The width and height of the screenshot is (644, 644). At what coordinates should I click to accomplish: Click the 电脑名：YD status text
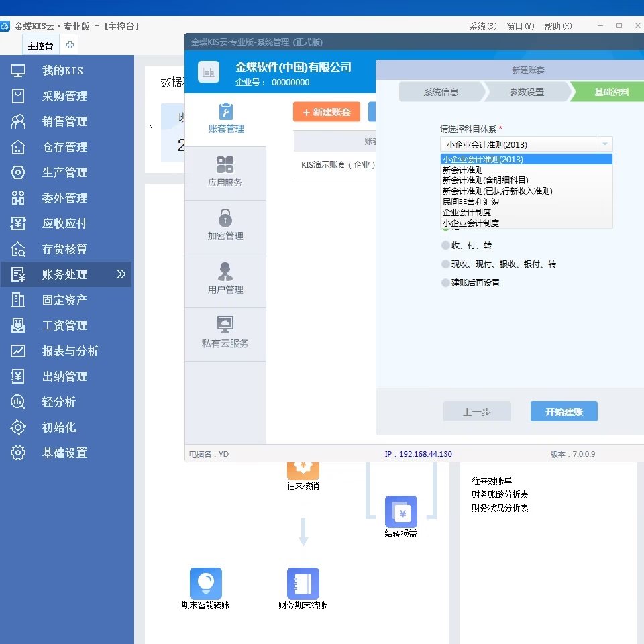click(x=209, y=454)
